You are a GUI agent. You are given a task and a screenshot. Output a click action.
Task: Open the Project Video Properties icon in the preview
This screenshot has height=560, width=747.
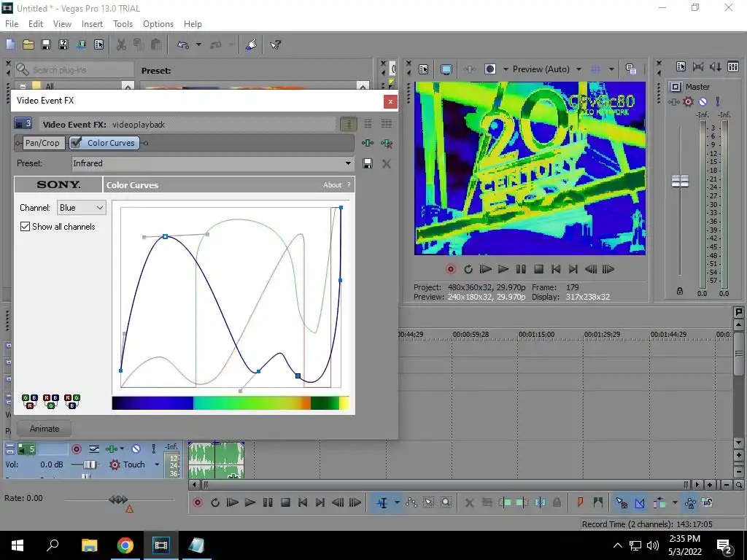coord(424,69)
